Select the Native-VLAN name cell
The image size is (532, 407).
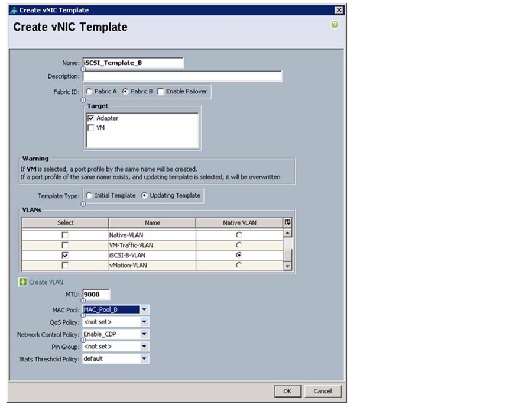click(x=153, y=235)
